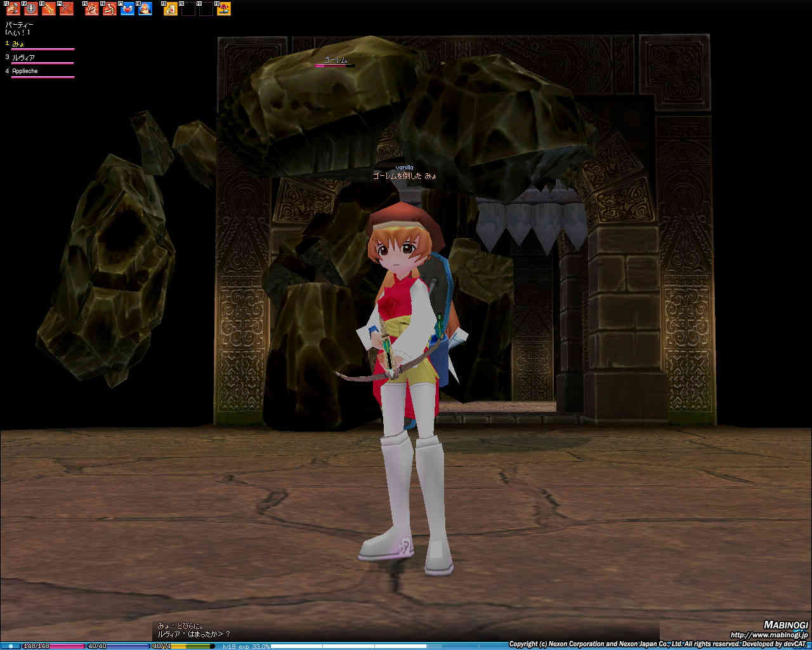812x650 pixels.
Task: Select the F8 blue character icon
Action: pos(145,9)
